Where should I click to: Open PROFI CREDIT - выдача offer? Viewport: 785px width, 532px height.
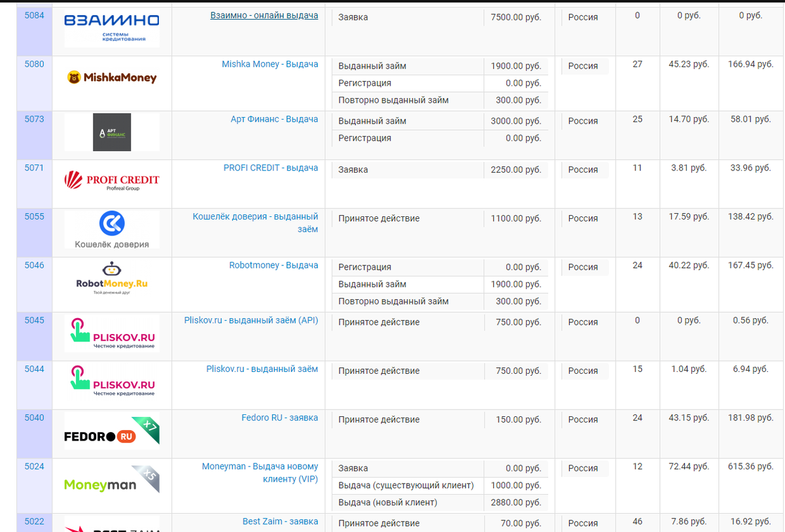click(x=271, y=168)
